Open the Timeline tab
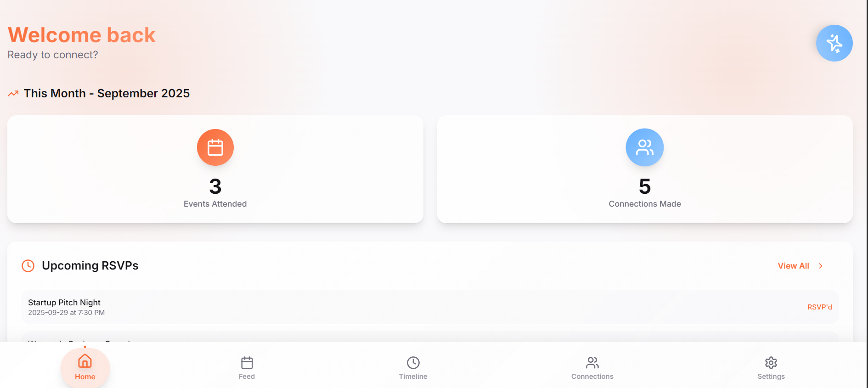 tap(413, 368)
